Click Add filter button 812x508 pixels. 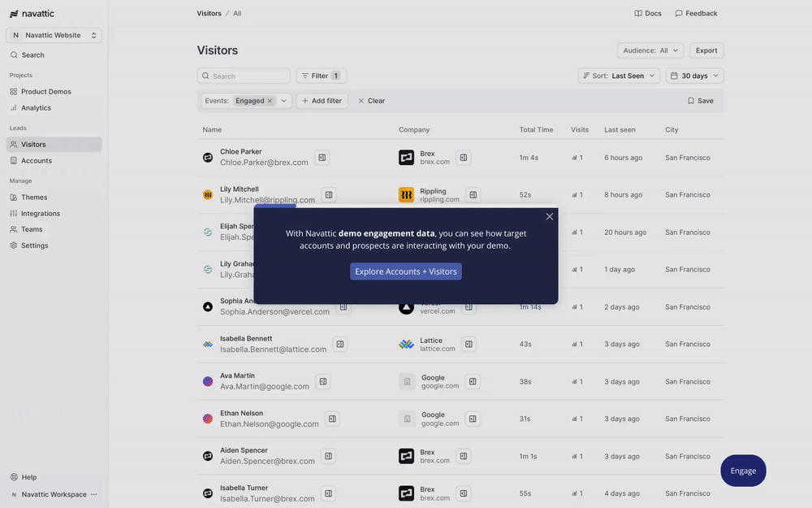pyautogui.click(x=322, y=101)
